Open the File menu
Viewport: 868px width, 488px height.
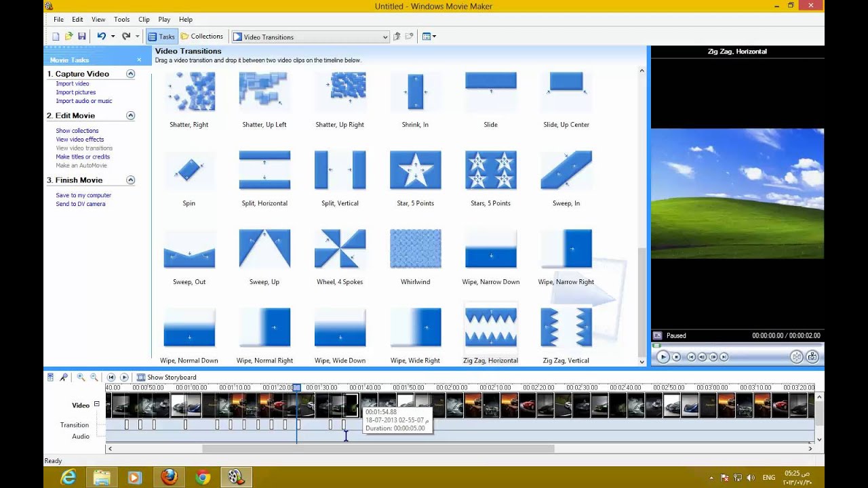(58, 20)
